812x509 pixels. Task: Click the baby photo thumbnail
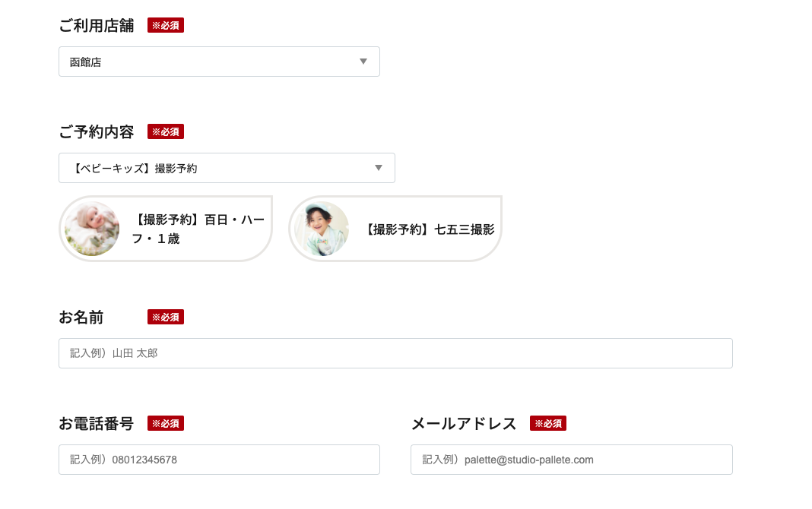(x=92, y=229)
